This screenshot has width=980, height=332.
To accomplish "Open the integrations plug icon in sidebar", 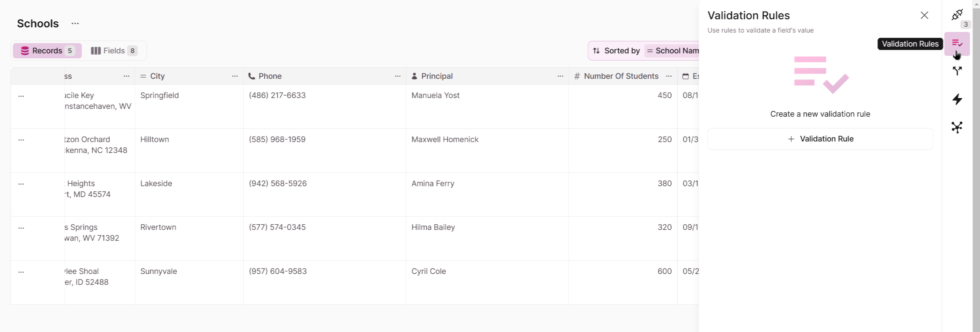I will (x=957, y=15).
